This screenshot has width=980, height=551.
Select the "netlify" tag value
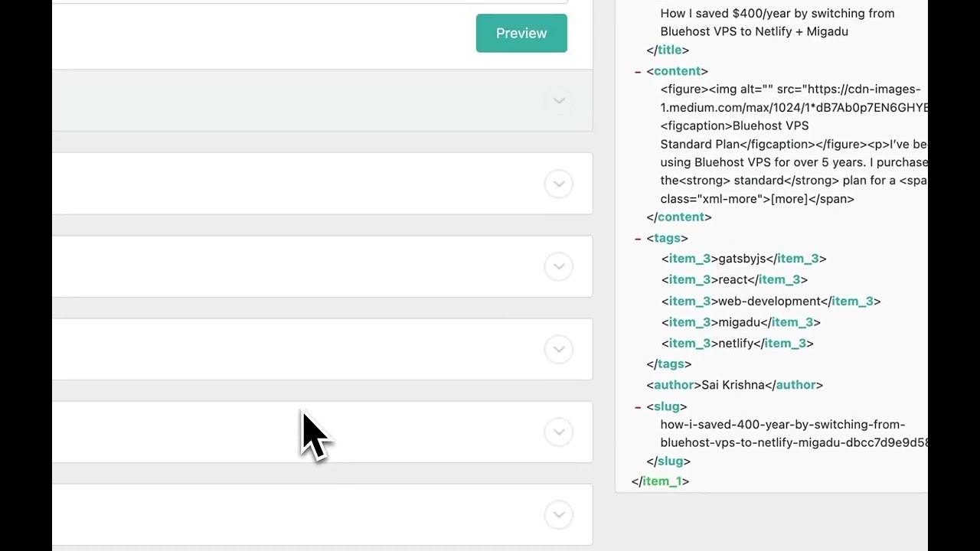736,344
